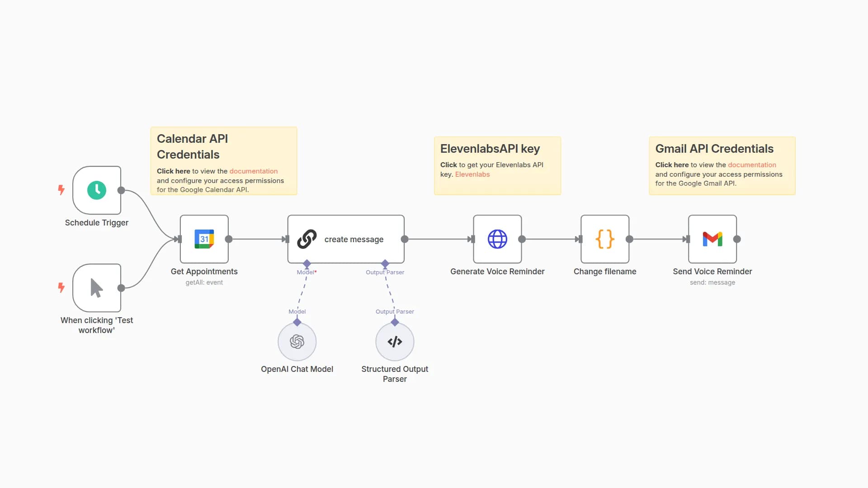The image size is (868, 488).
Task: Select the OpenAI Chat Model node
Action: click(297, 342)
